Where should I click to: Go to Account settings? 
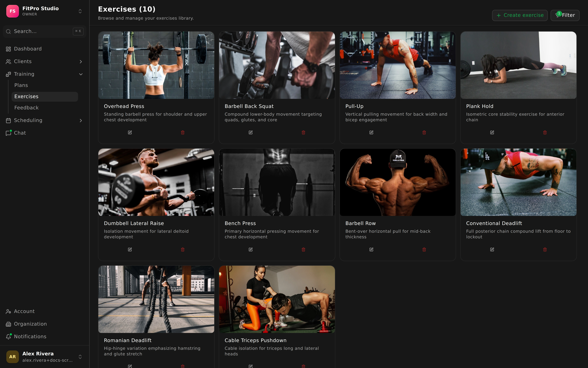(x=45, y=311)
